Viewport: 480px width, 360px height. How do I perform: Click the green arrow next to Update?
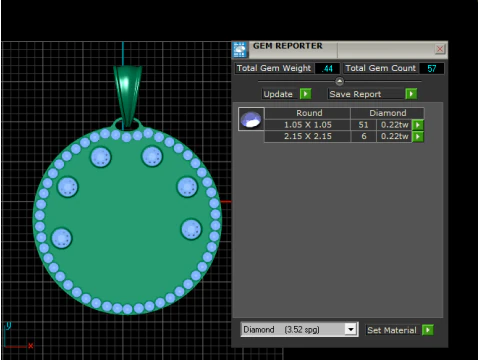click(305, 94)
